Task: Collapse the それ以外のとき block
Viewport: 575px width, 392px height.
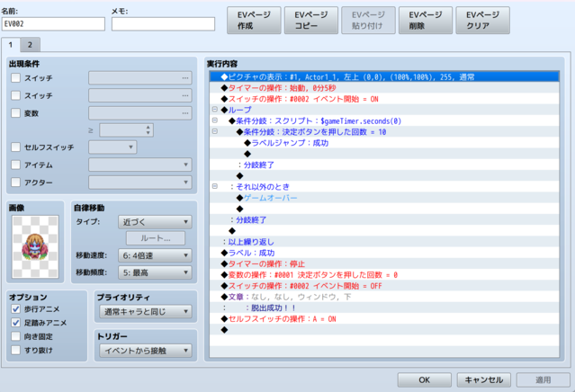Action: (215, 186)
